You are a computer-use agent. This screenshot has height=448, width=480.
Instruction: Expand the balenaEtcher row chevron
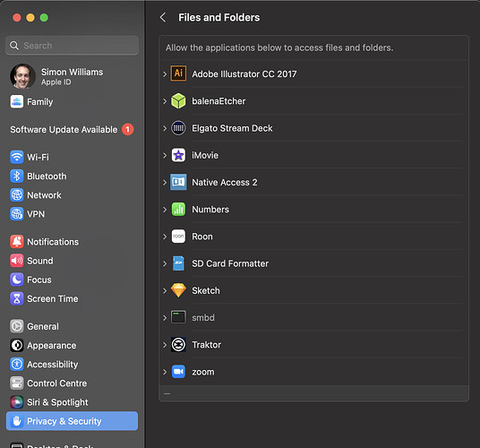165,101
